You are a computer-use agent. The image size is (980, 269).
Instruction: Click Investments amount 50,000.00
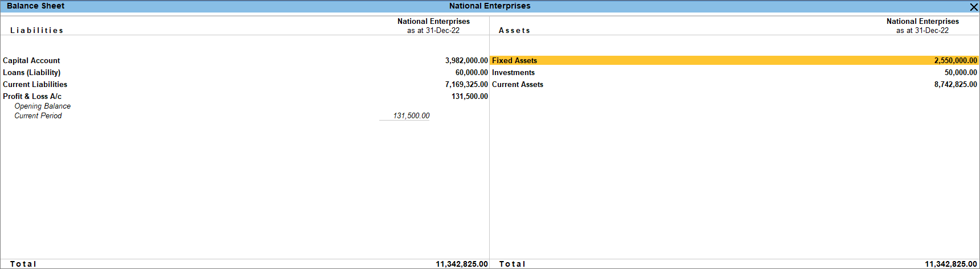961,72
